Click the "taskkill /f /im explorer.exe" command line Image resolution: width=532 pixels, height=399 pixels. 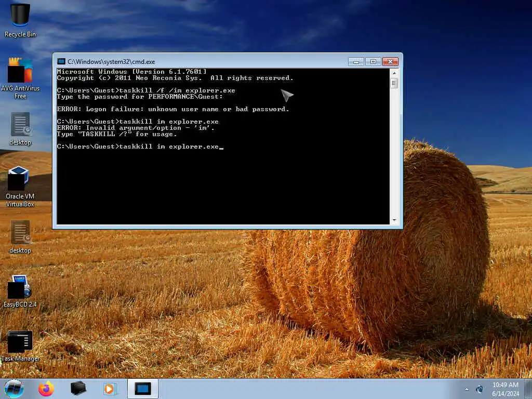[x=146, y=90]
